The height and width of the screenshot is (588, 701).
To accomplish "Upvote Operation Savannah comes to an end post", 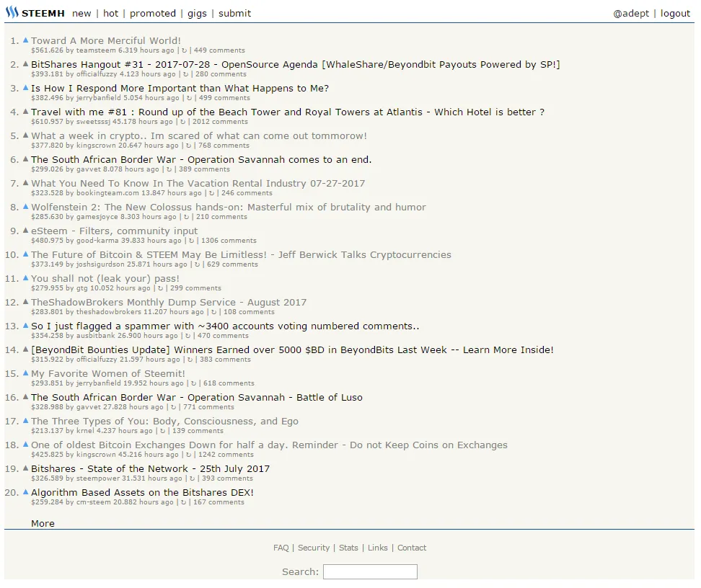I will point(25,159).
